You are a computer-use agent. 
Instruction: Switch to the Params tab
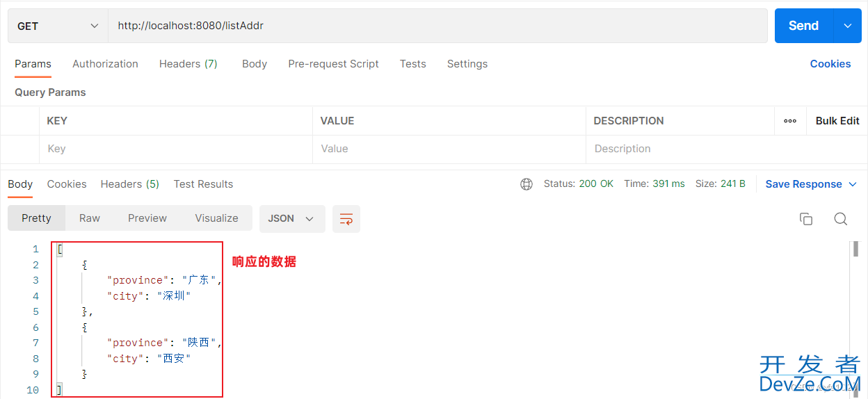point(33,64)
